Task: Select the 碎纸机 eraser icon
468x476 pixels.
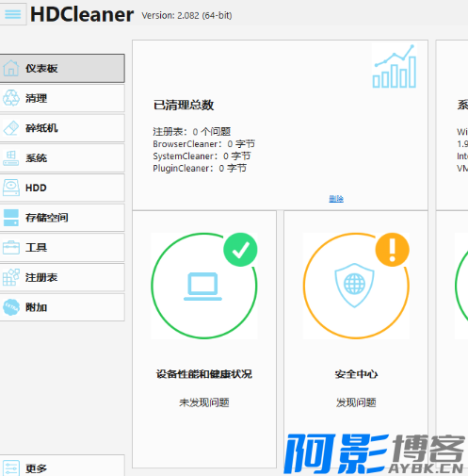Action: pos(11,128)
